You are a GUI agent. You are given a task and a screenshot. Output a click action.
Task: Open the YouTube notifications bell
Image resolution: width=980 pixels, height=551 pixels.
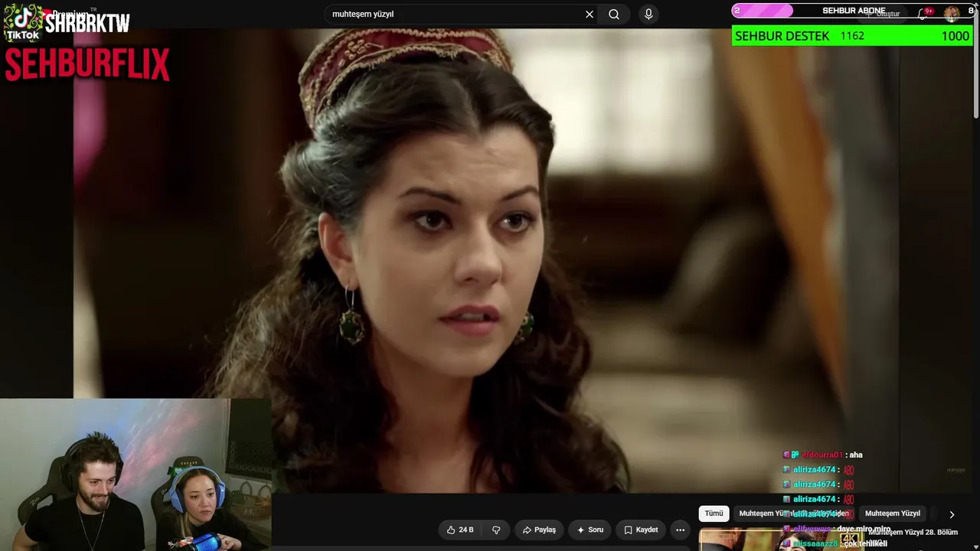pyautogui.click(x=923, y=14)
